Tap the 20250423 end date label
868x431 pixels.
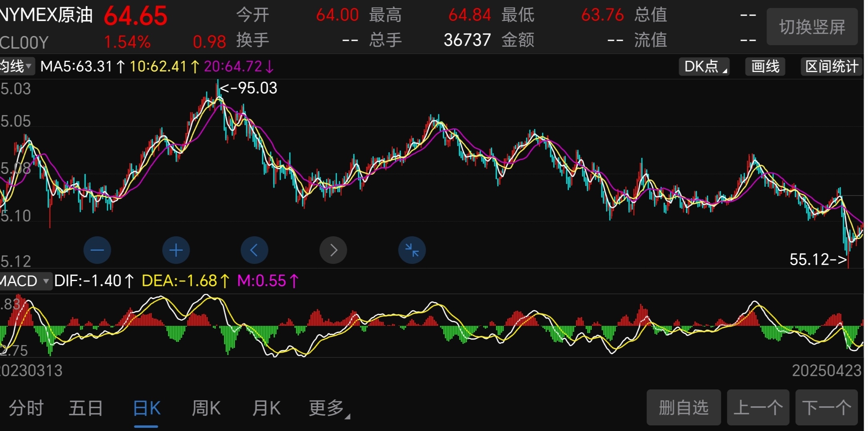(827, 371)
